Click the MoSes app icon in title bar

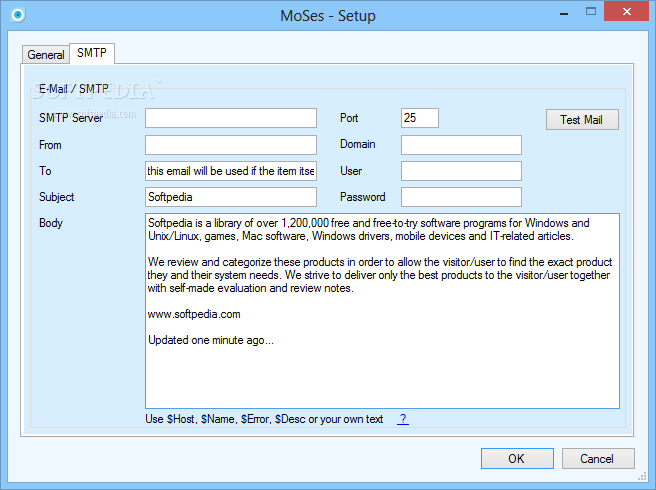tap(18, 15)
